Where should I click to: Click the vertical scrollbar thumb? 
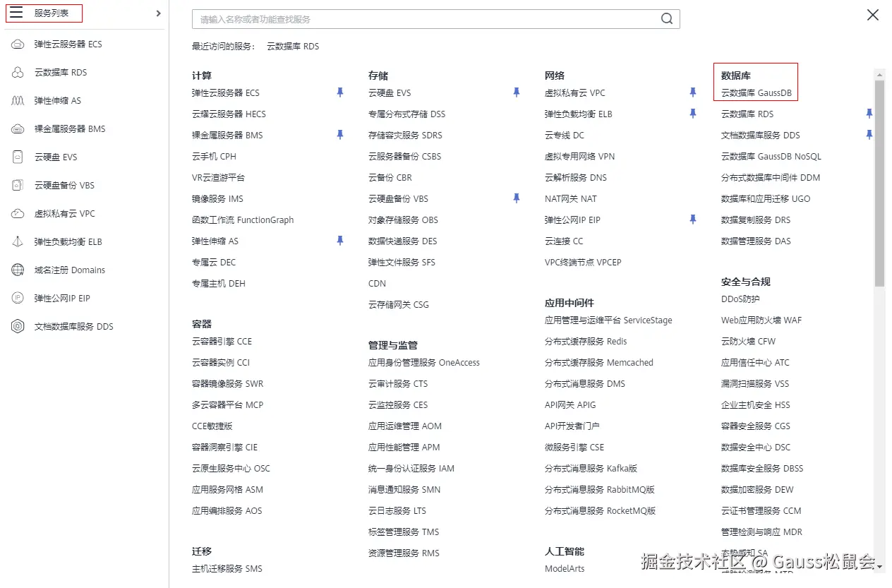pyautogui.click(x=879, y=184)
